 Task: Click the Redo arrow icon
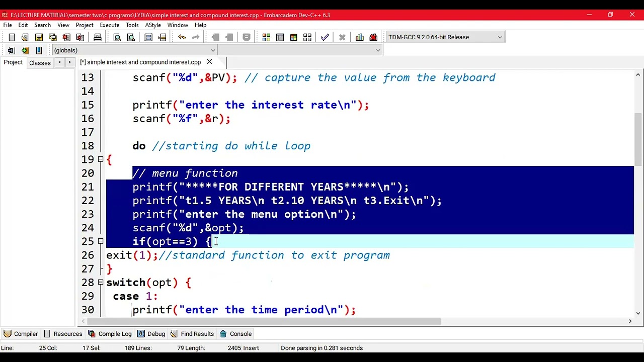click(196, 37)
